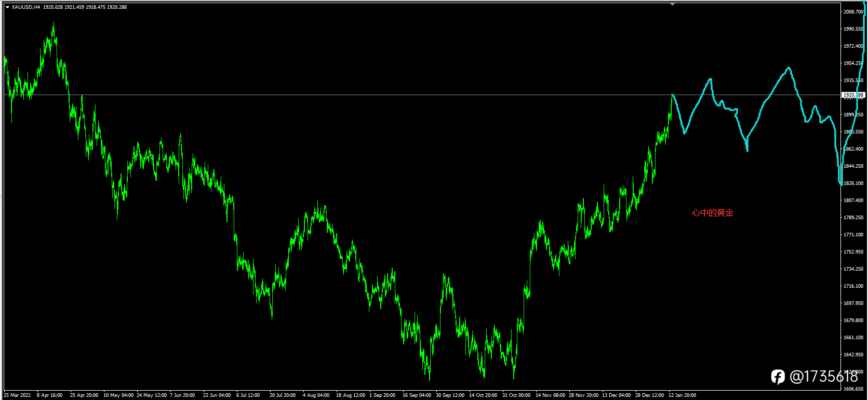This screenshot has height=400, width=868.
Task: Click the 1990.550 price axis label
Action: point(853,29)
